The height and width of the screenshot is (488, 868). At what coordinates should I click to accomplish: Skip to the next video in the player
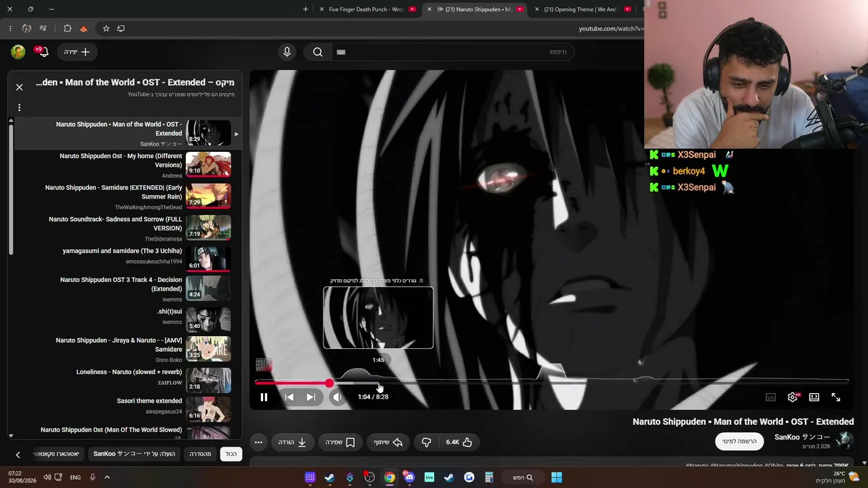pyautogui.click(x=311, y=397)
